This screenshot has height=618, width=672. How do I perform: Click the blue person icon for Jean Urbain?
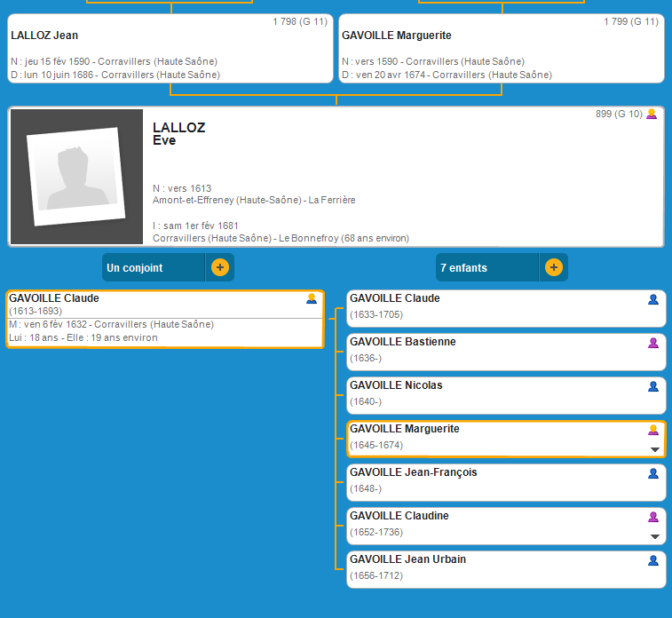[x=653, y=560]
